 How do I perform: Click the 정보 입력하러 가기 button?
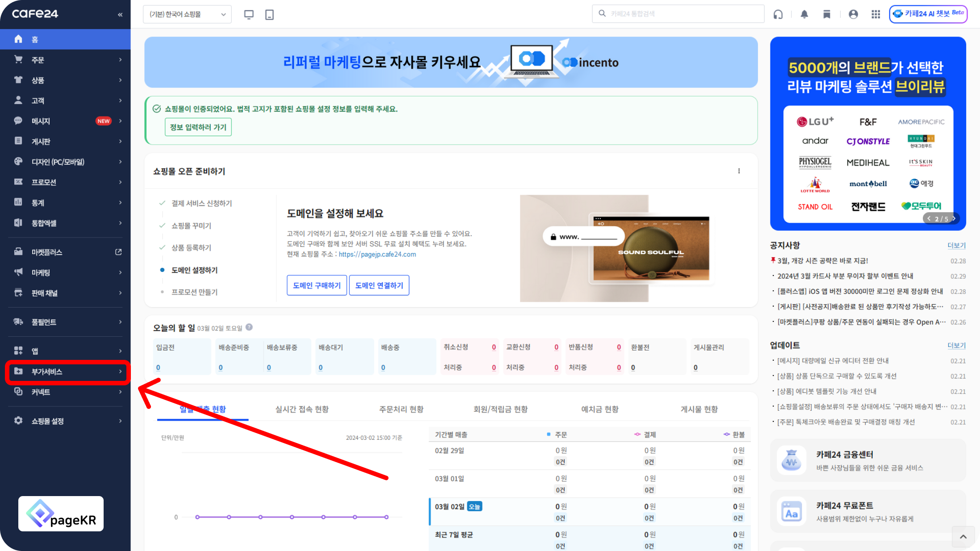(x=198, y=127)
